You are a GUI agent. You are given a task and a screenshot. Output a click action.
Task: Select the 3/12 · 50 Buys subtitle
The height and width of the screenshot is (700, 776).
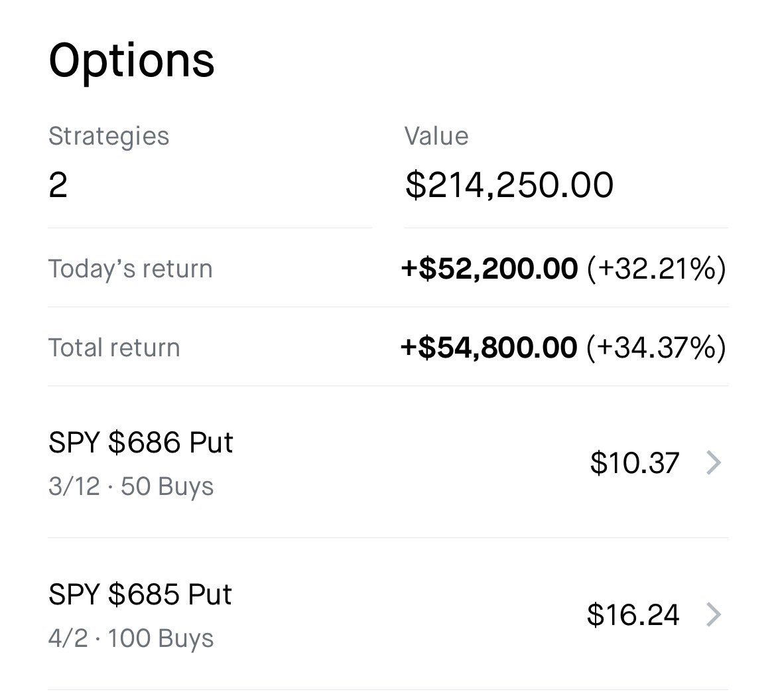131,487
